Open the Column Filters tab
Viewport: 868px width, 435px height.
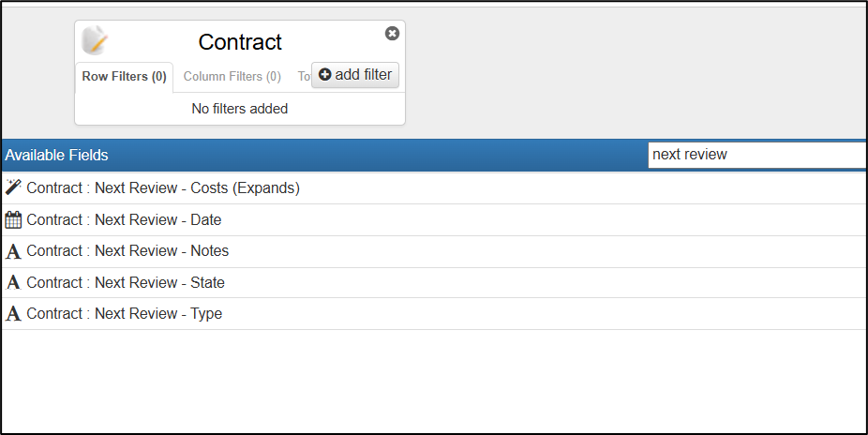point(232,76)
